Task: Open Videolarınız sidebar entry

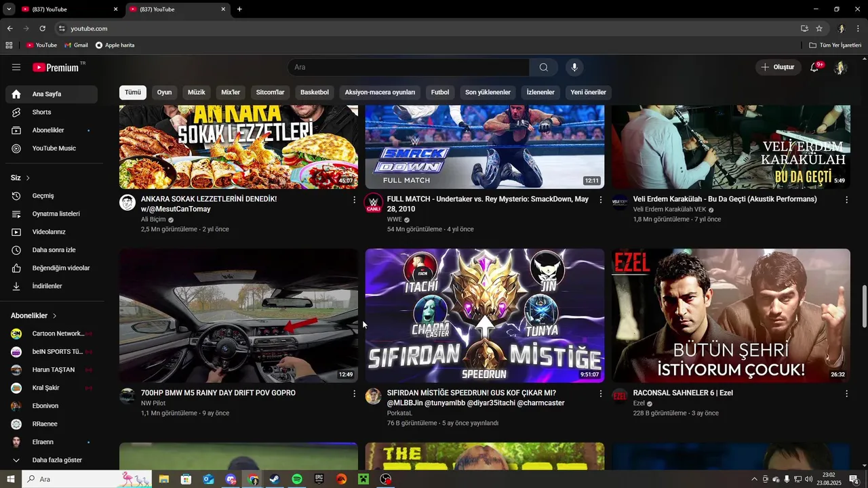Action: [x=52, y=232]
